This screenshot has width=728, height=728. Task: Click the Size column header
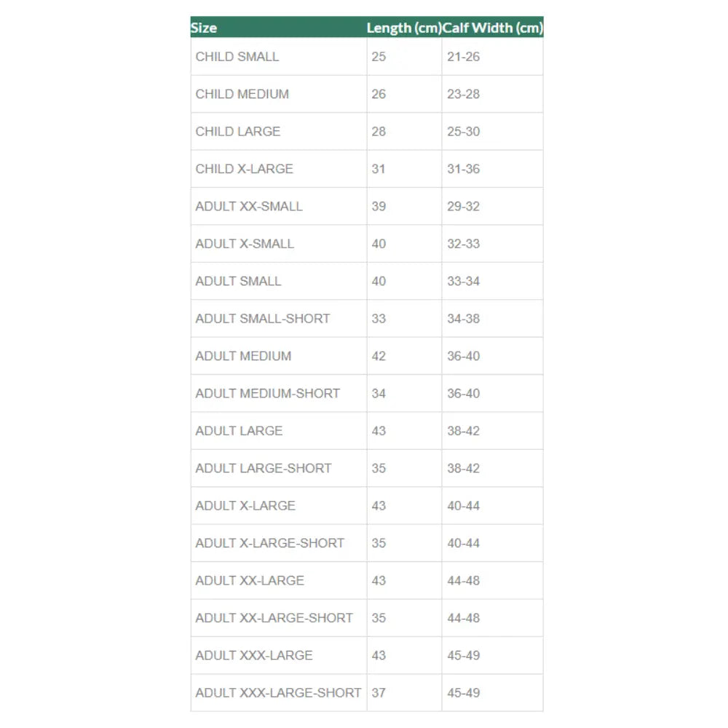point(204,28)
